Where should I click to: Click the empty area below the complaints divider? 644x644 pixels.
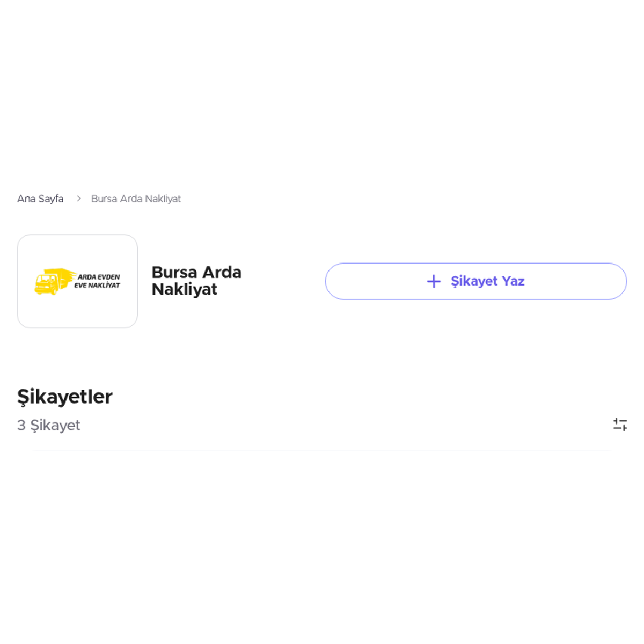pyautogui.click(x=322, y=537)
